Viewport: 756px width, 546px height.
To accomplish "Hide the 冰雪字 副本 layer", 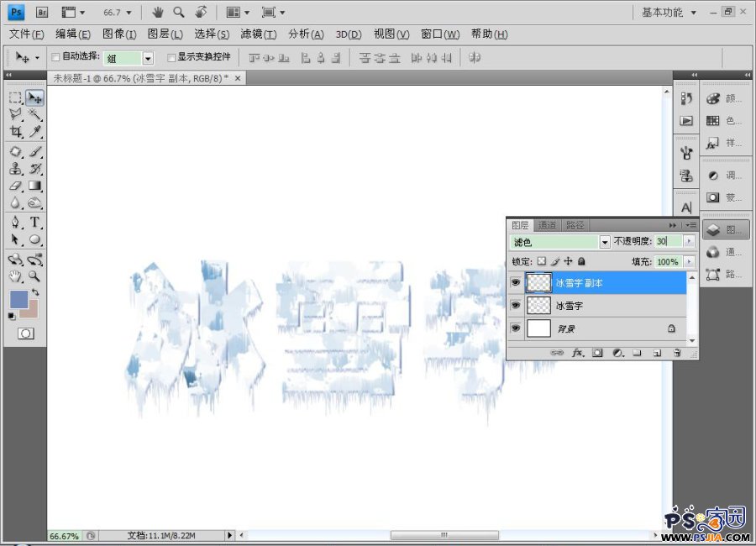I will tap(516, 284).
